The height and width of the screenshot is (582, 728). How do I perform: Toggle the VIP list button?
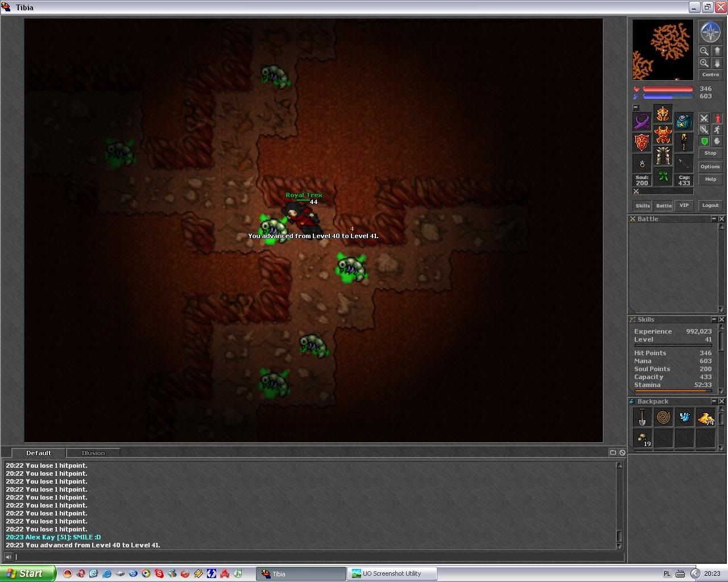click(684, 206)
